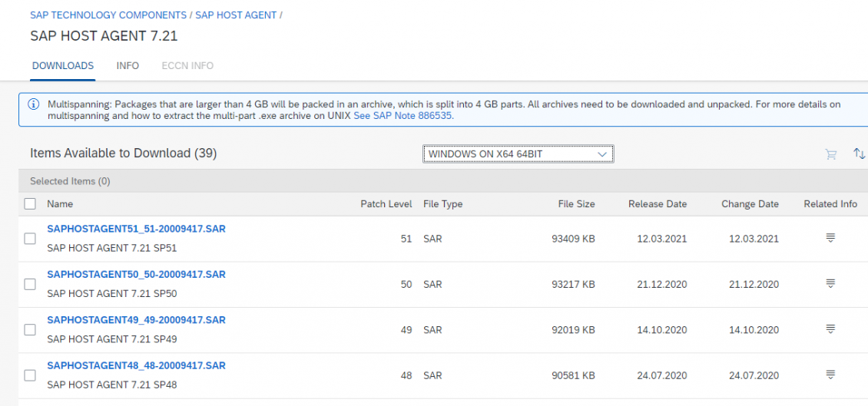Click the File Type column header

[443, 204]
